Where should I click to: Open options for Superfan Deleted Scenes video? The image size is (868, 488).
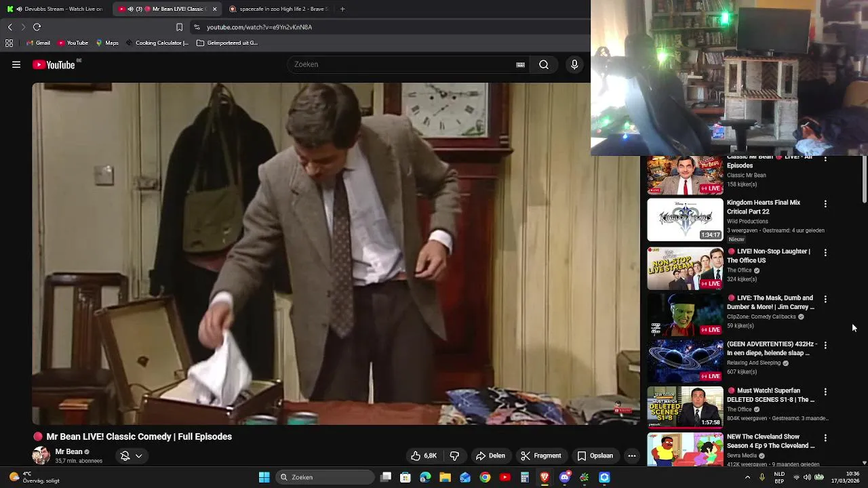[825, 392]
